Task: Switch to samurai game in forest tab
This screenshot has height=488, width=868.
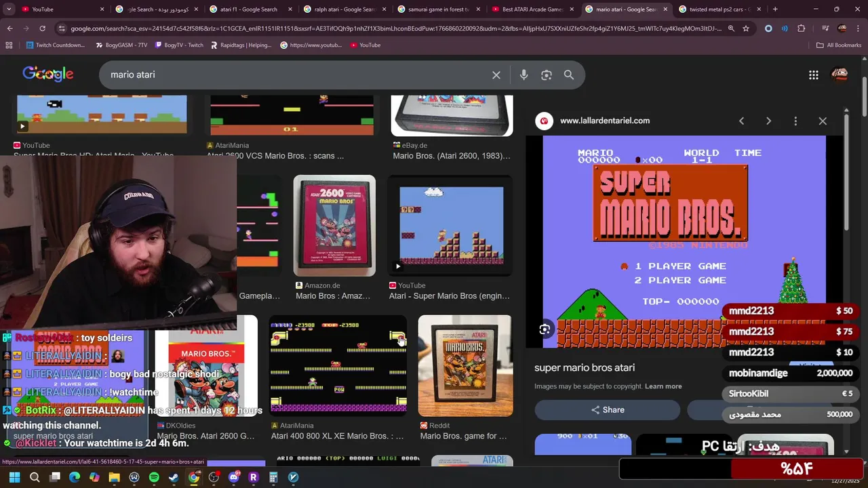Action: point(437,9)
